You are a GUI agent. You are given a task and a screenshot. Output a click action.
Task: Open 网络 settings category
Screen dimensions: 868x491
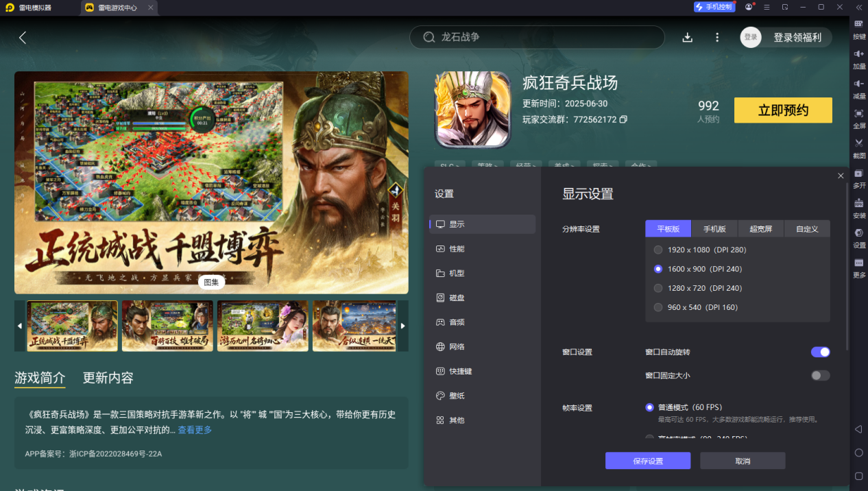(x=483, y=347)
